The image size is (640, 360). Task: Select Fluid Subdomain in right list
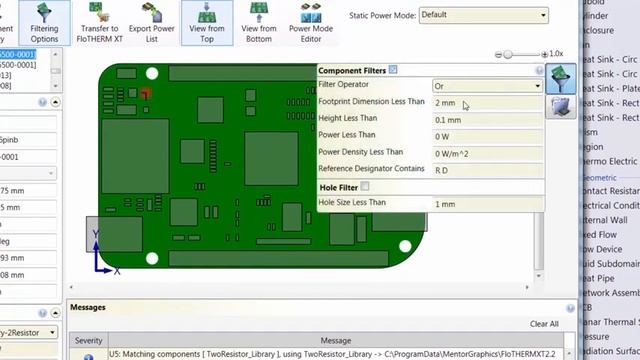click(611, 264)
